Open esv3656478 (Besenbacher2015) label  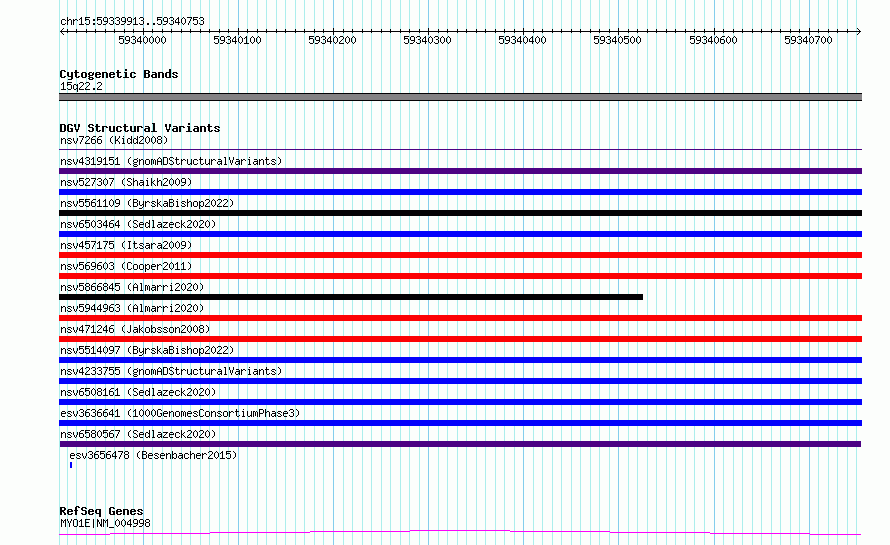[153, 455]
